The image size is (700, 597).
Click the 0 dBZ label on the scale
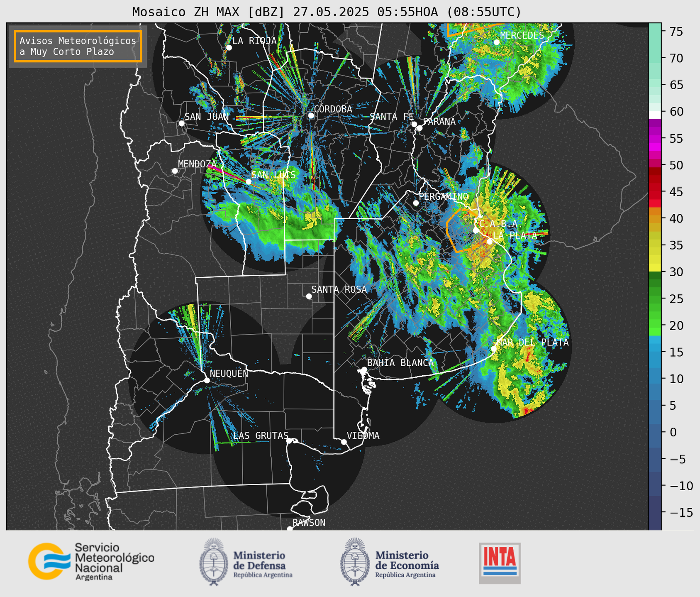tap(673, 432)
